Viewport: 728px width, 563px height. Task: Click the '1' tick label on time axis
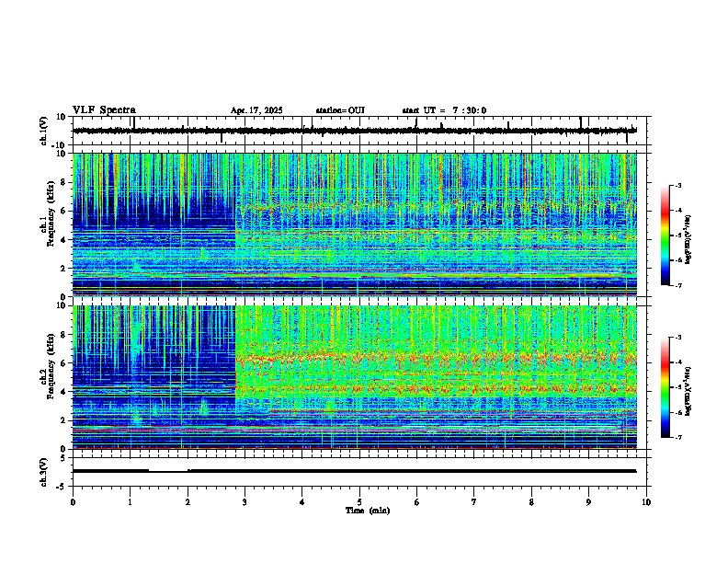coord(130,502)
